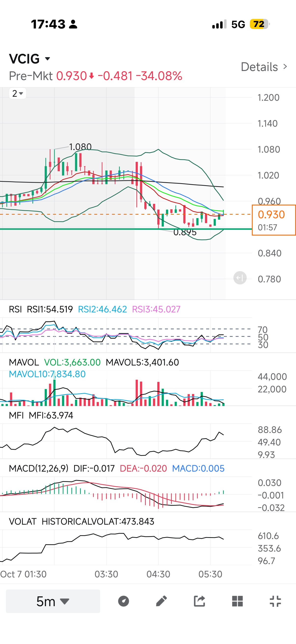Exit fullscreen with the collapse arrows icon
This screenshot has width=296, height=644.
275,601
